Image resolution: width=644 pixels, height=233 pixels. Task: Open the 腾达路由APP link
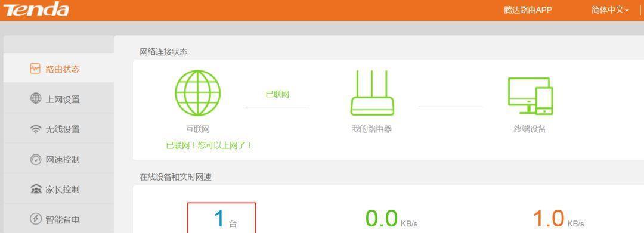(x=528, y=10)
